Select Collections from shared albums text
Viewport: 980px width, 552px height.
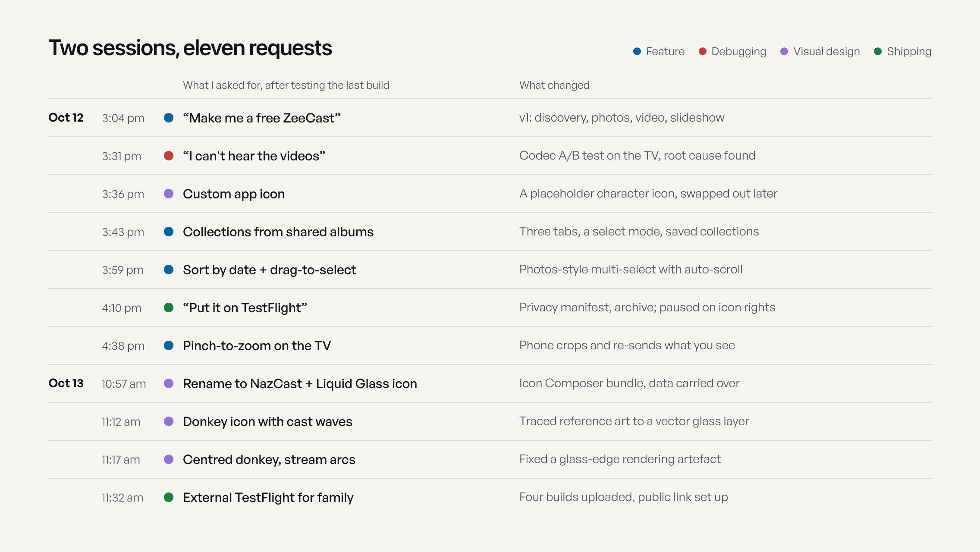point(278,232)
